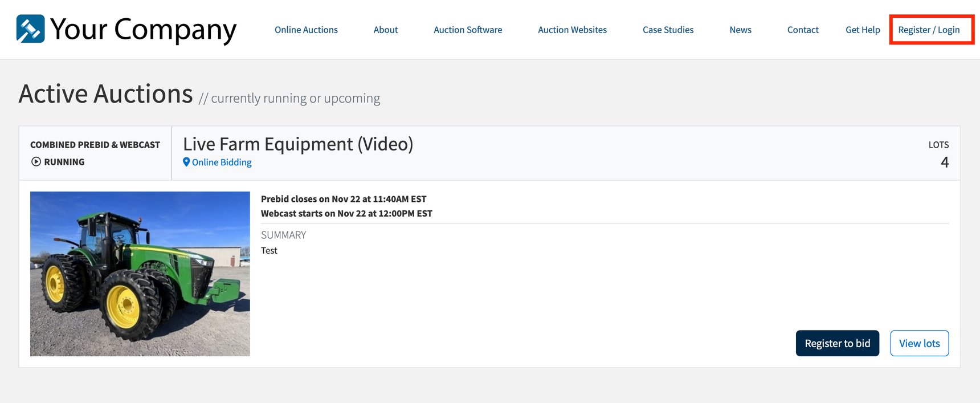Go to the About page

pyautogui.click(x=386, y=30)
